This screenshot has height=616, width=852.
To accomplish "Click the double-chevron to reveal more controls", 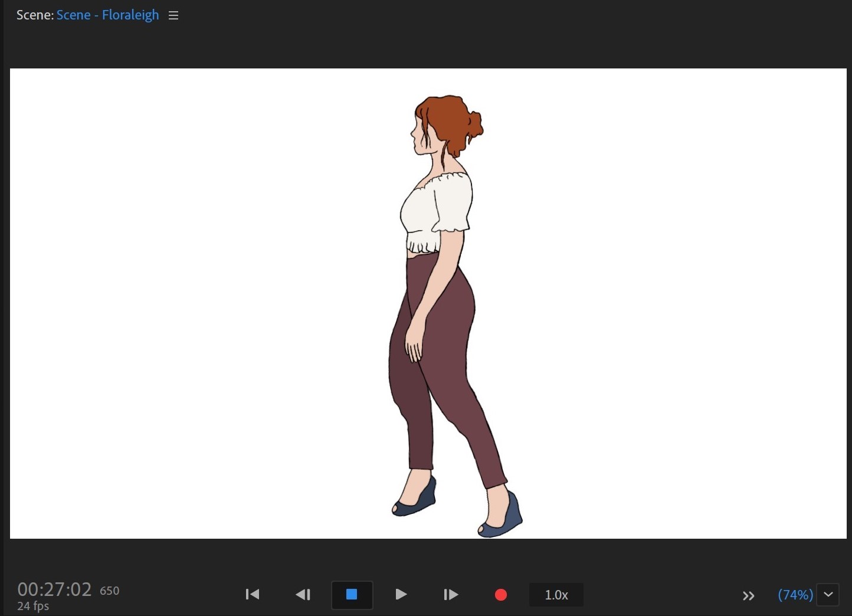I will [x=748, y=596].
